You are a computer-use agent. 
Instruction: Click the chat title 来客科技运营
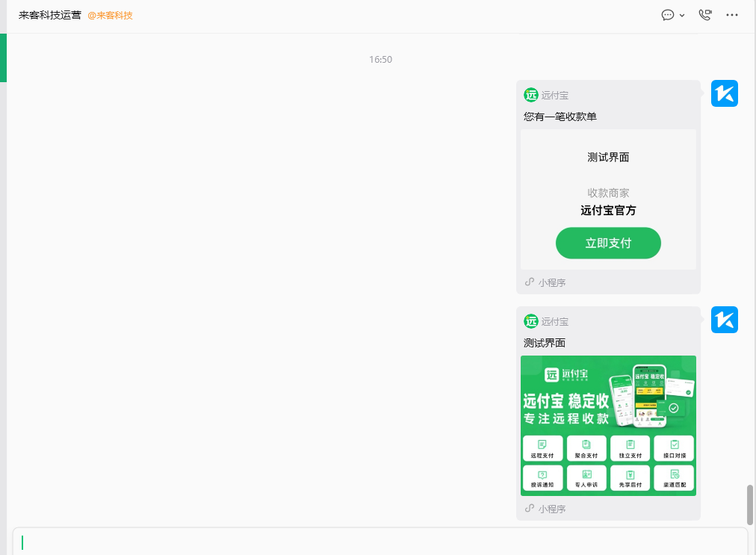coord(50,15)
